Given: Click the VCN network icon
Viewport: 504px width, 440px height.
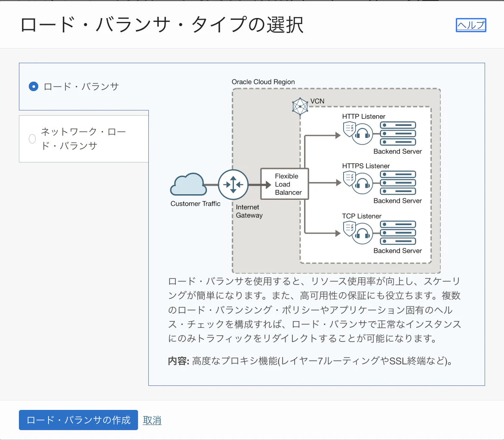Looking at the screenshot, I should [x=300, y=106].
